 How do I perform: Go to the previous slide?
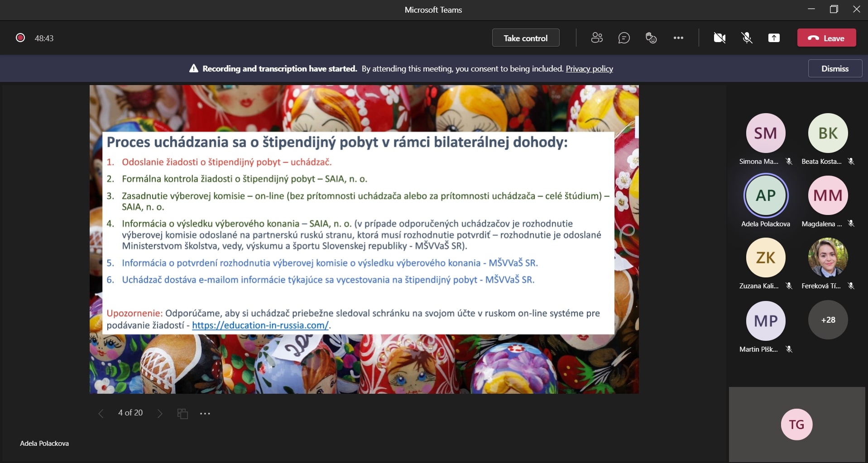[x=101, y=413]
